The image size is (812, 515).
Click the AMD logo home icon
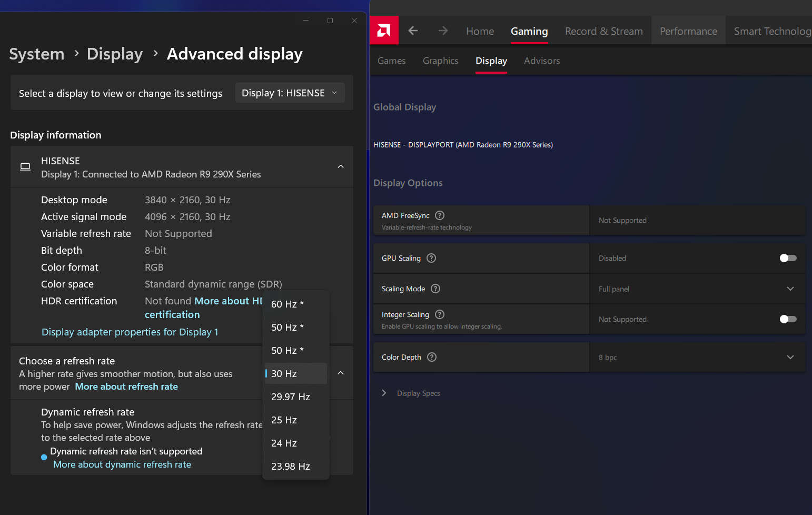point(384,31)
